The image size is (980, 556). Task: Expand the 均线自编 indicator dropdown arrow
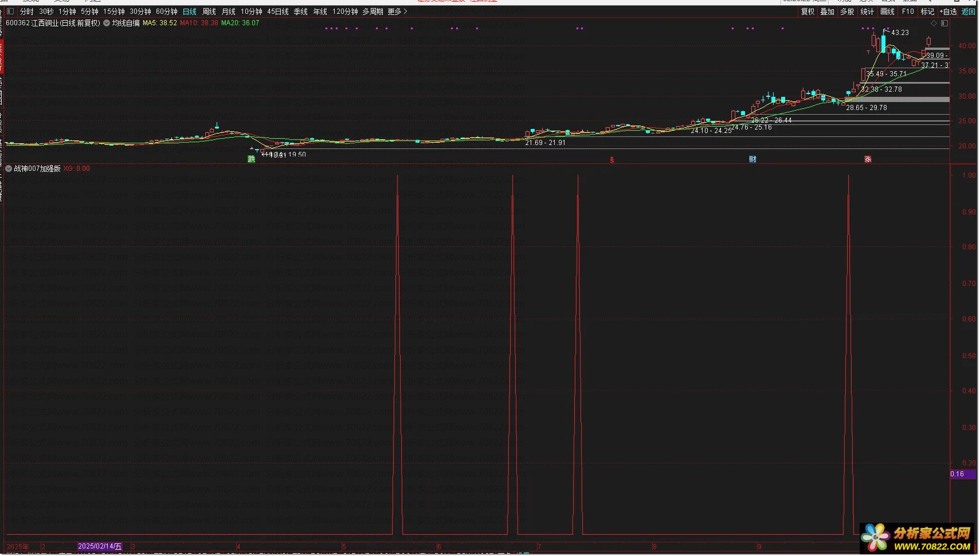(x=107, y=24)
